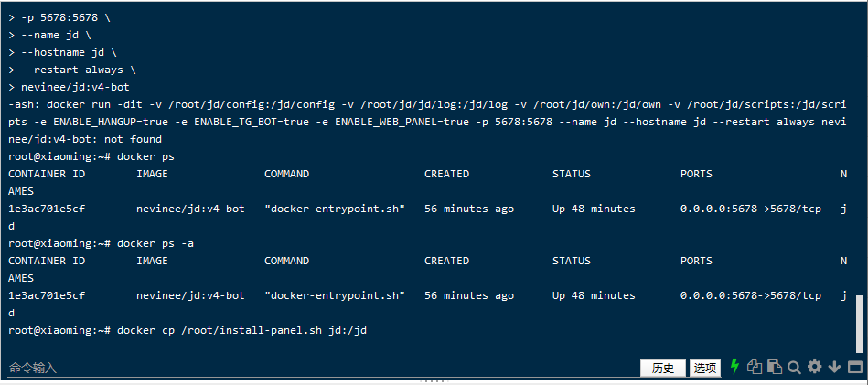Click the window fullscreen icon

click(854, 367)
